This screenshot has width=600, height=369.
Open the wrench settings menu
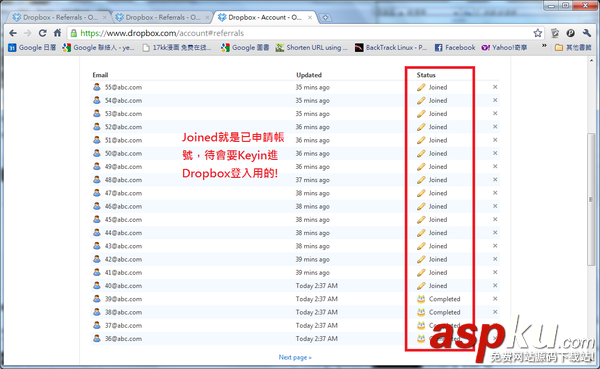pyautogui.click(x=587, y=33)
